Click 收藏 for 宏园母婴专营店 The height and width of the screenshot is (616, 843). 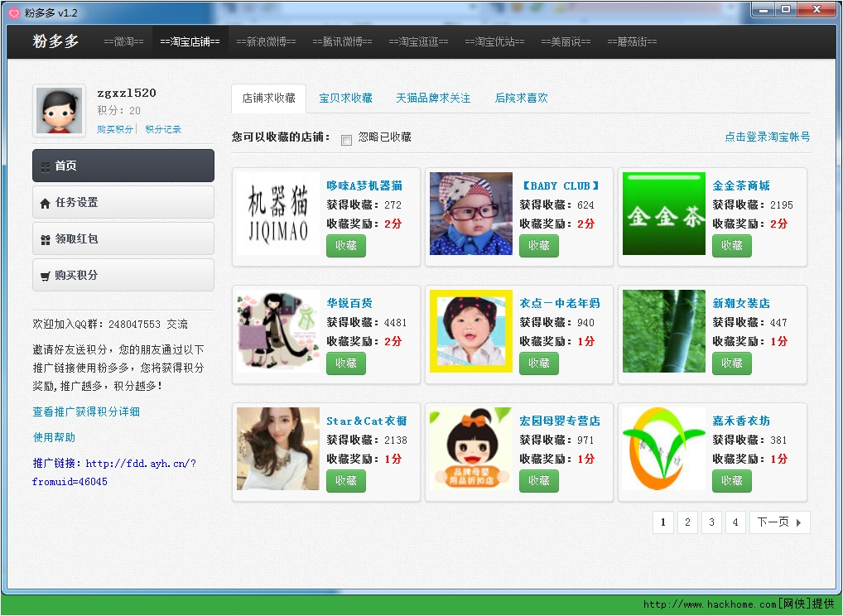pos(539,481)
